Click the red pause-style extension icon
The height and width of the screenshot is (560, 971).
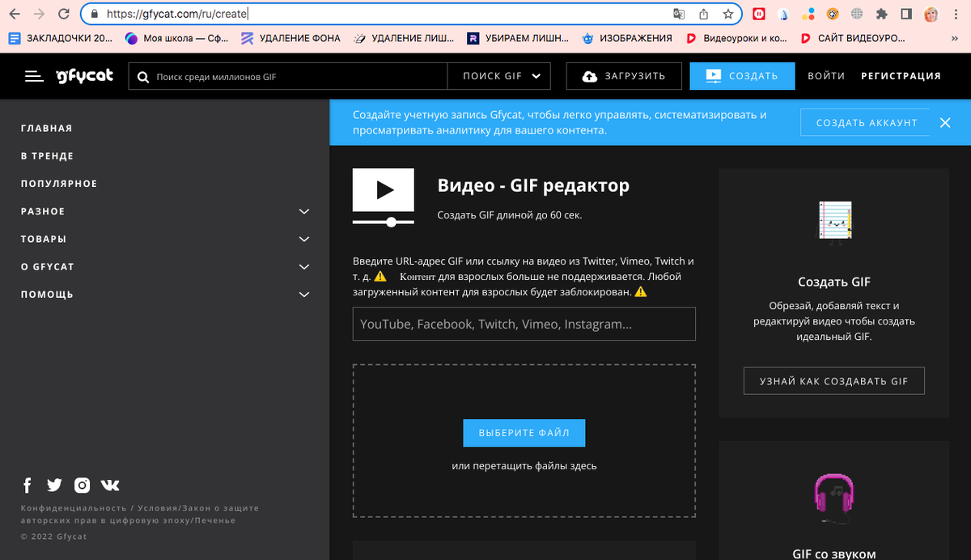tap(759, 14)
